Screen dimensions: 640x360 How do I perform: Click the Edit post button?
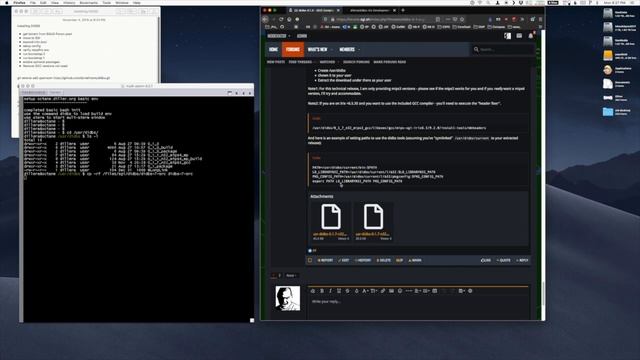[344, 260]
